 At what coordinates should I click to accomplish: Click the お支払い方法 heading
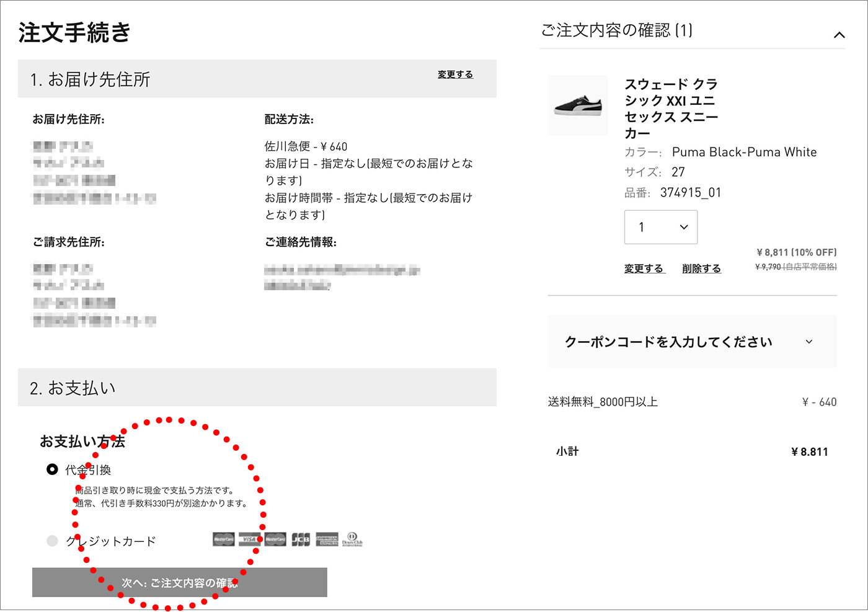82,441
